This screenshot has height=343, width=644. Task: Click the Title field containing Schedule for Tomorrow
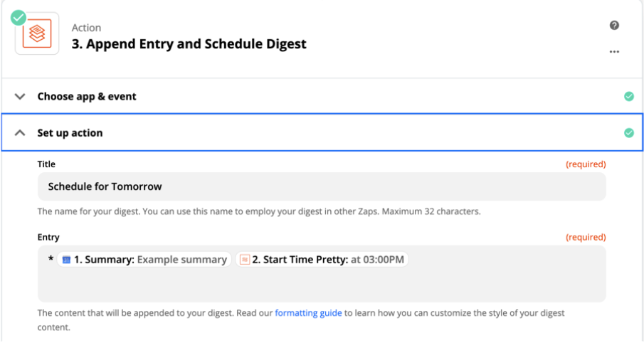(x=321, y=187)
